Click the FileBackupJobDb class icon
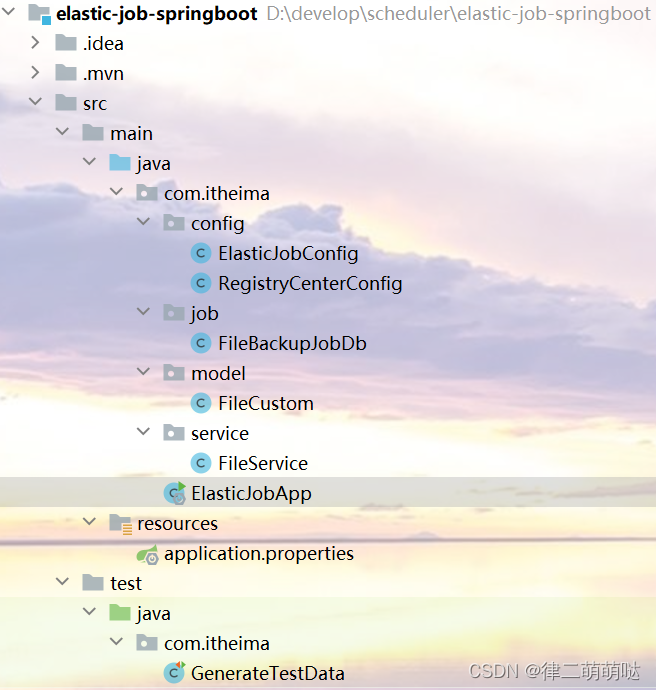656x690 pixels. point(201,343)
